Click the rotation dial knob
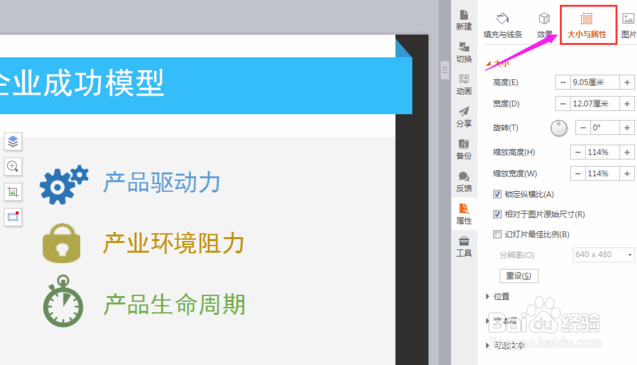Image resolution: width=637 pixels, height=365 pixels. (559, 128)
